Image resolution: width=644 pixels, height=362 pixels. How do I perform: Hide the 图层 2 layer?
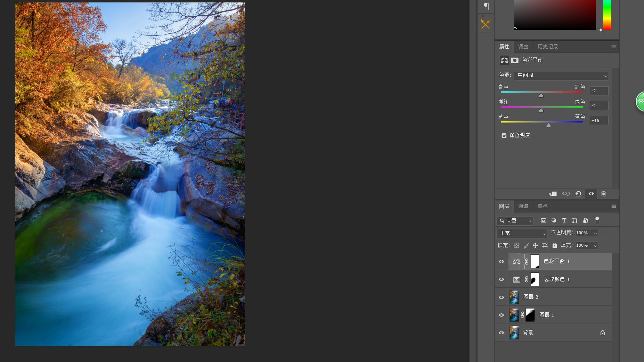(502, 297)
